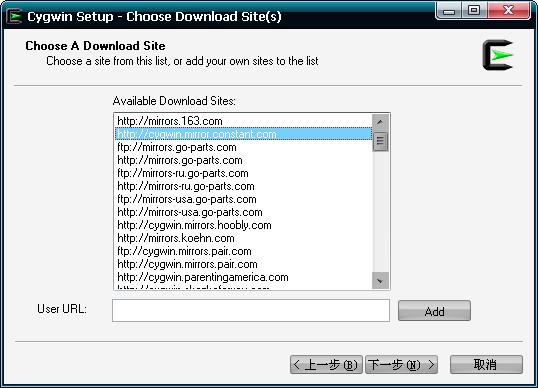Select http://cygwin.mirror.constant.com mirror
The image size is (538, 388).
pyautogui.click(x=243, y=134)
